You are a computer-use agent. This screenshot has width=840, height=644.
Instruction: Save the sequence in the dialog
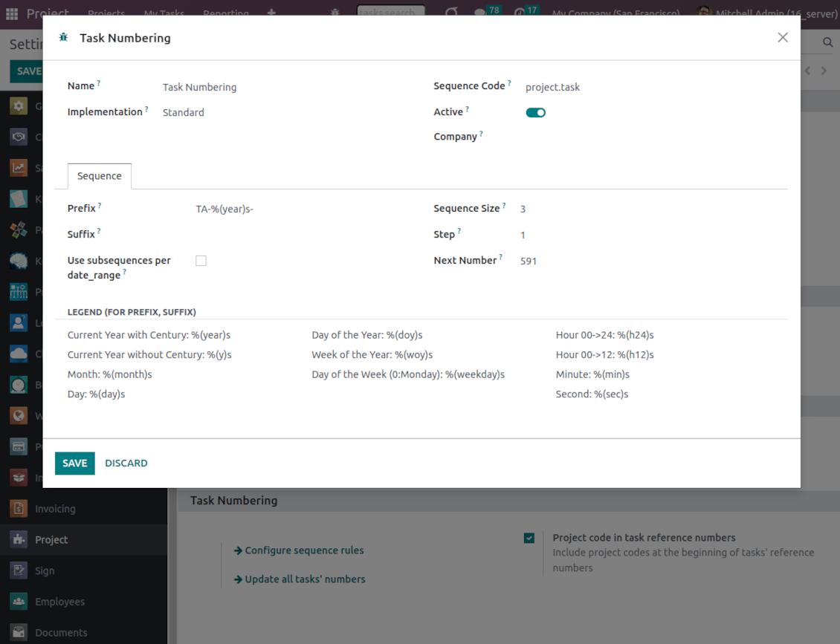(74, 463)
